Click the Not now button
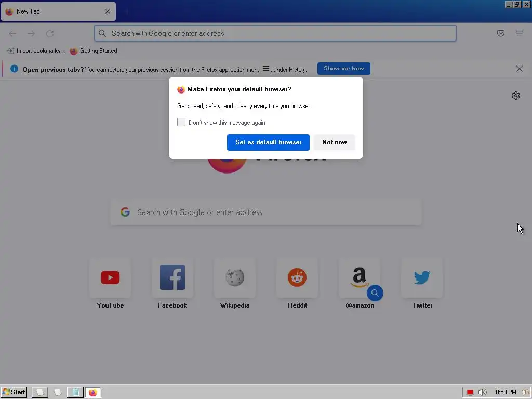 pos(334,142)
